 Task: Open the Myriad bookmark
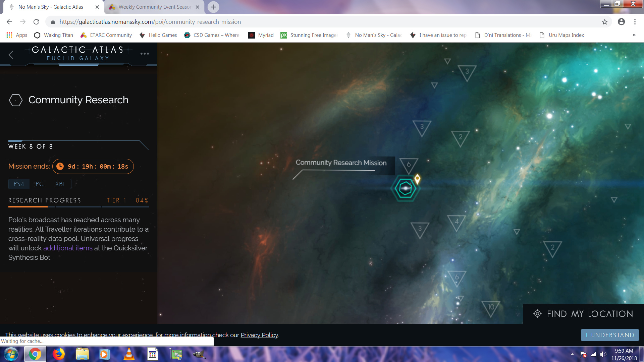[261, 35]
